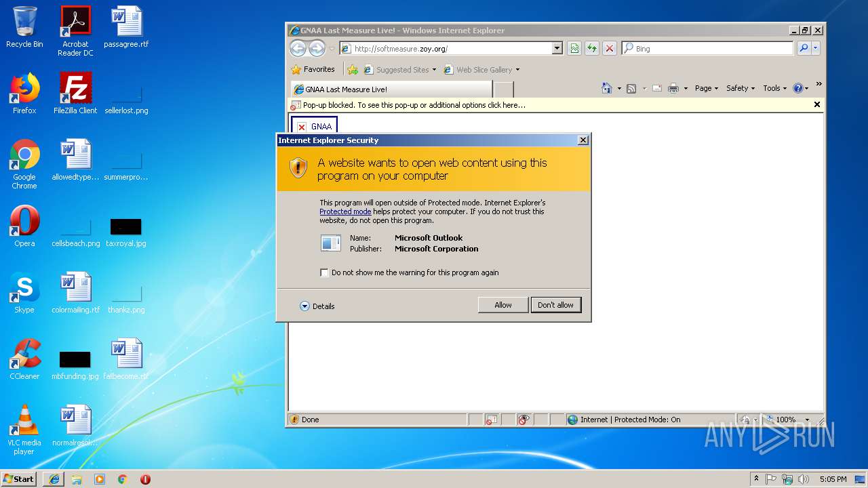Image resolution: width=868 pixels, height=488 pixels.
Task: Open the address bar history dropdown
Action: [557, 49]
